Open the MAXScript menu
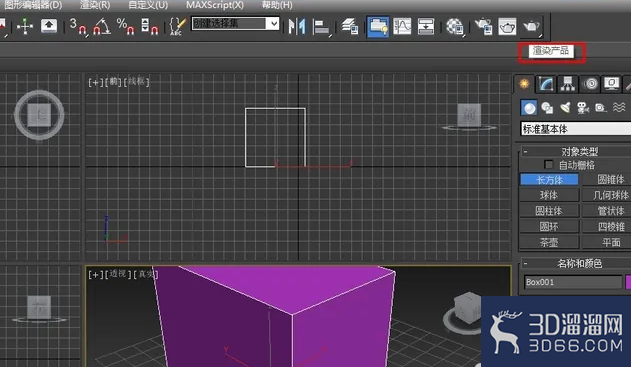 pos(214,5)
